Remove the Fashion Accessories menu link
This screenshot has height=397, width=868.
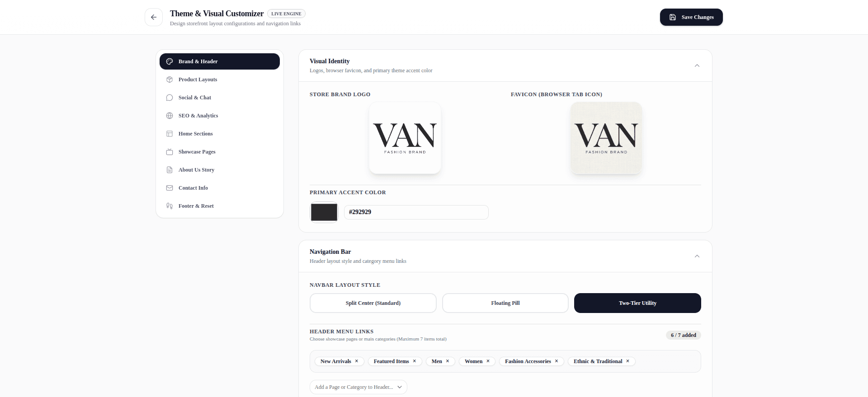pyautogui.click(x=557, y=361)
